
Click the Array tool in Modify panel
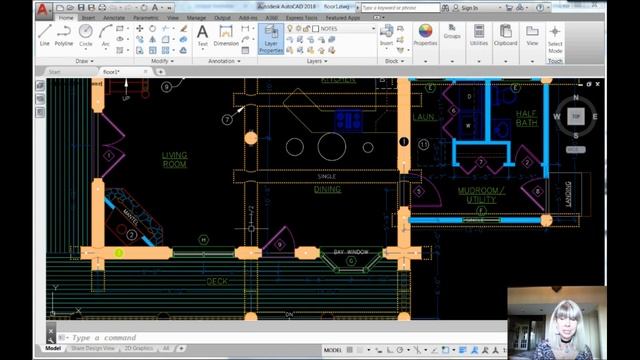coord(165,50)
